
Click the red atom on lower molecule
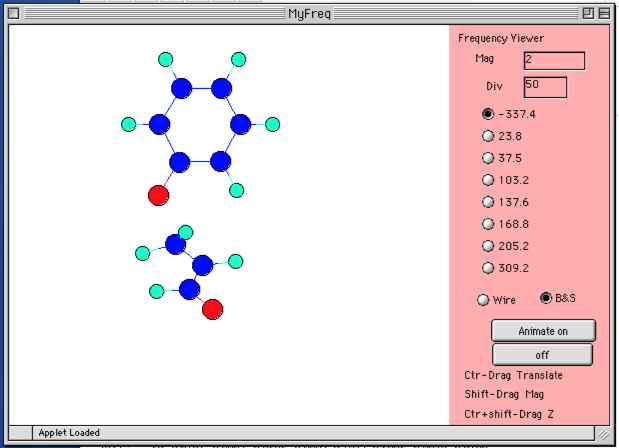coord(212,309)
